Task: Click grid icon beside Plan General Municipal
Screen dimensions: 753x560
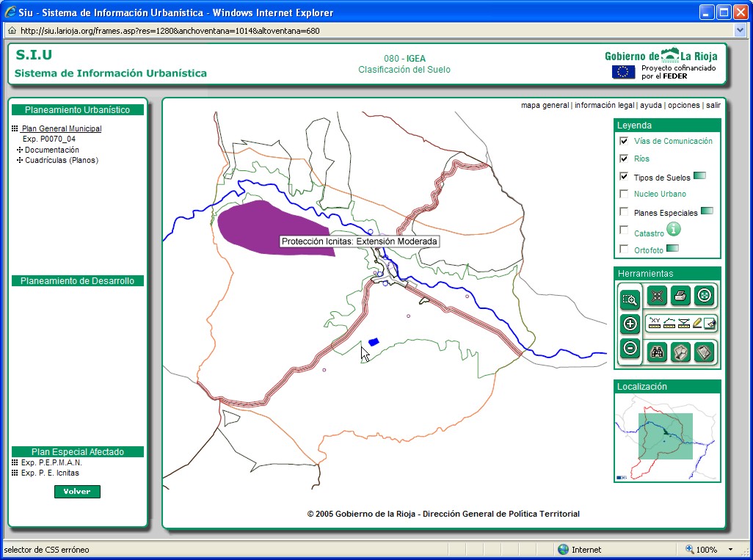Action: (15, 128)
